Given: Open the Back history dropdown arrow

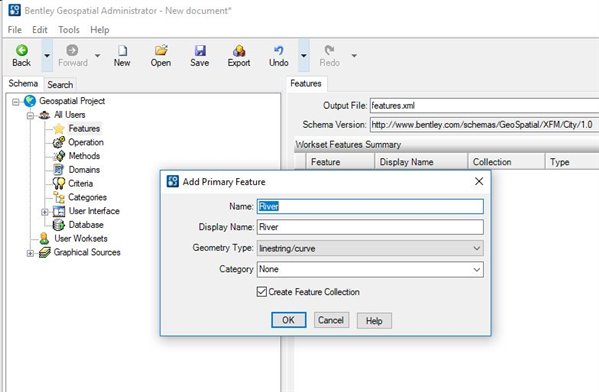Looking at the screenshot, I should point(47,56).
